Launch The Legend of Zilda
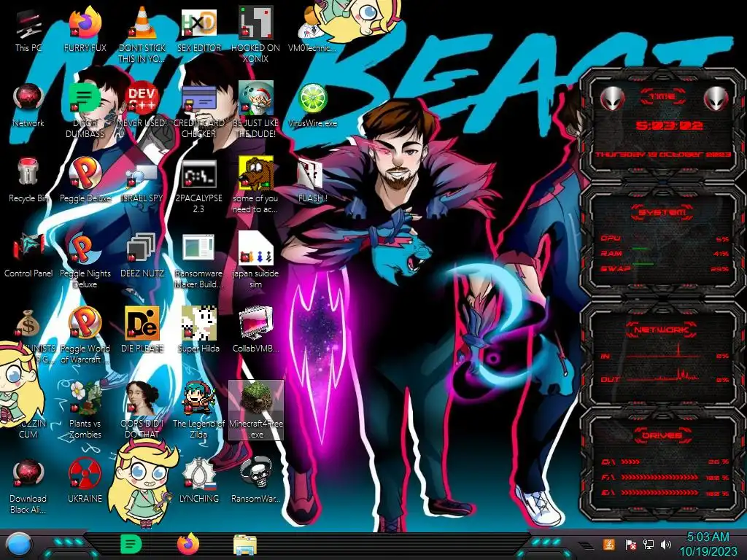Image resolution: width=747 pixels, height=560 pixels. tap(198, 410)
